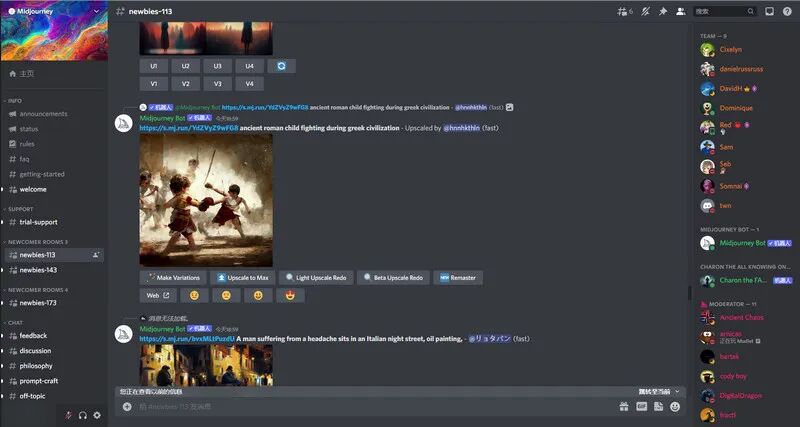Viewport: 800px width, 427px height.
Task: Click Somnai's avatar in member list
Action: (x=707, y=186)
